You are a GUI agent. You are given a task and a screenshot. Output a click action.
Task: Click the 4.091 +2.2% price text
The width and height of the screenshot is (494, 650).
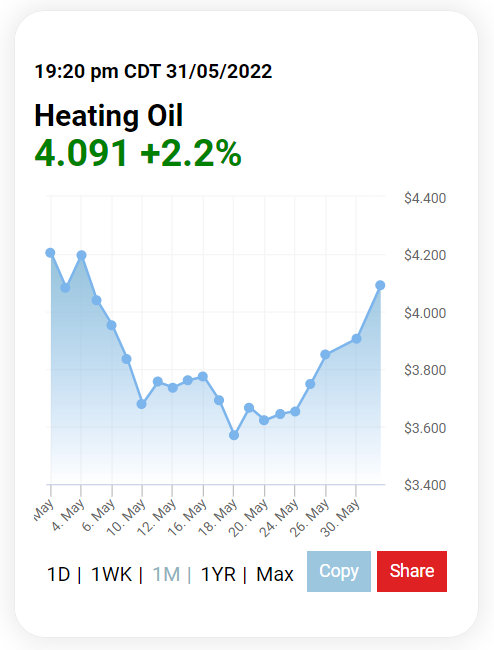138,153
